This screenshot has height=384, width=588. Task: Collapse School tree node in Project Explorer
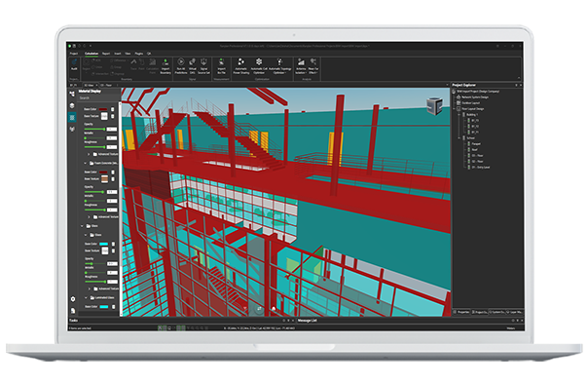pyautogui.click(x=459, y=138)
